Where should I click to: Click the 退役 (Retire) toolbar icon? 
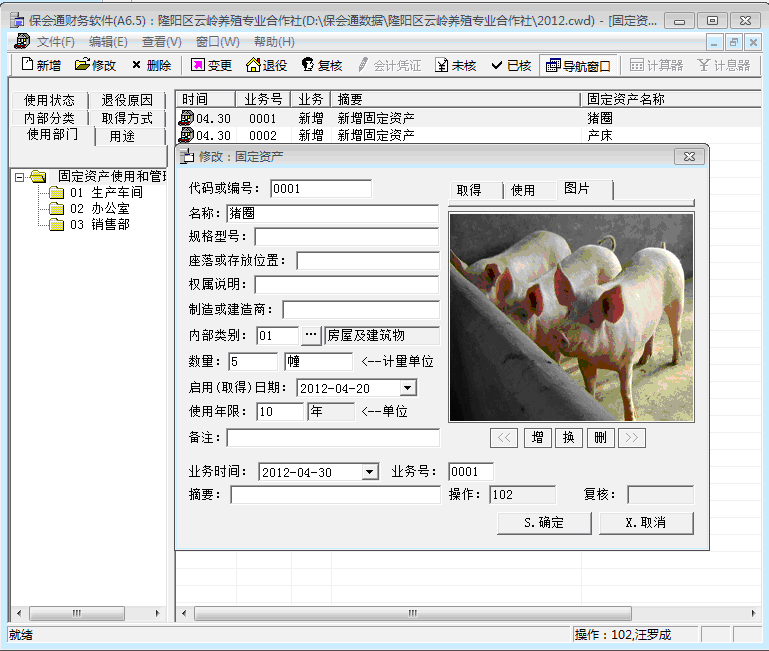pyautogui.click(x=266, y=65)
